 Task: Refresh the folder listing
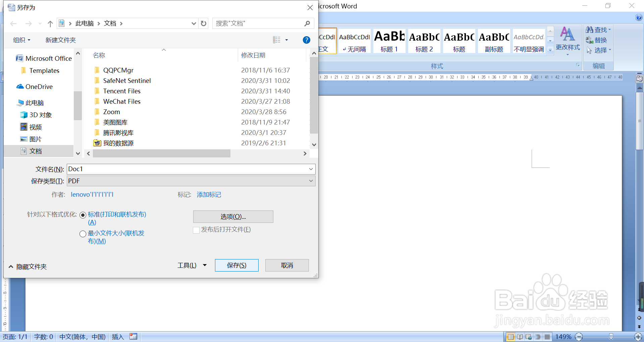(x=204, y=23)
